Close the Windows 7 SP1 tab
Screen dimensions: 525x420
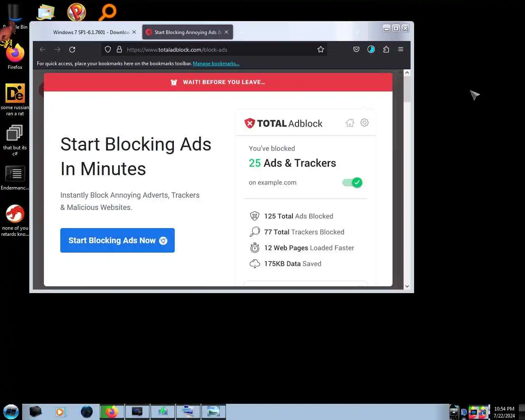tap(134, 32)
